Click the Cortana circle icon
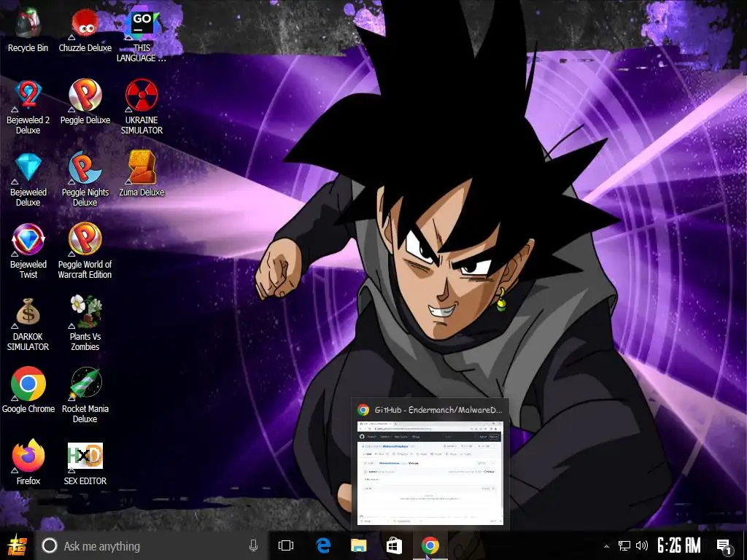Screen dimensions: 747x560 point(50,545)
